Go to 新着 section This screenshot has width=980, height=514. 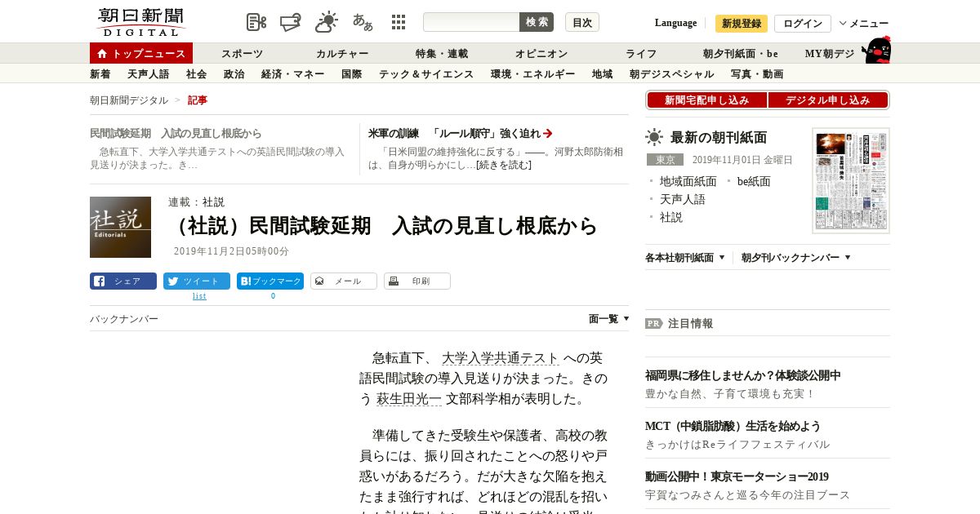point(100,74)
